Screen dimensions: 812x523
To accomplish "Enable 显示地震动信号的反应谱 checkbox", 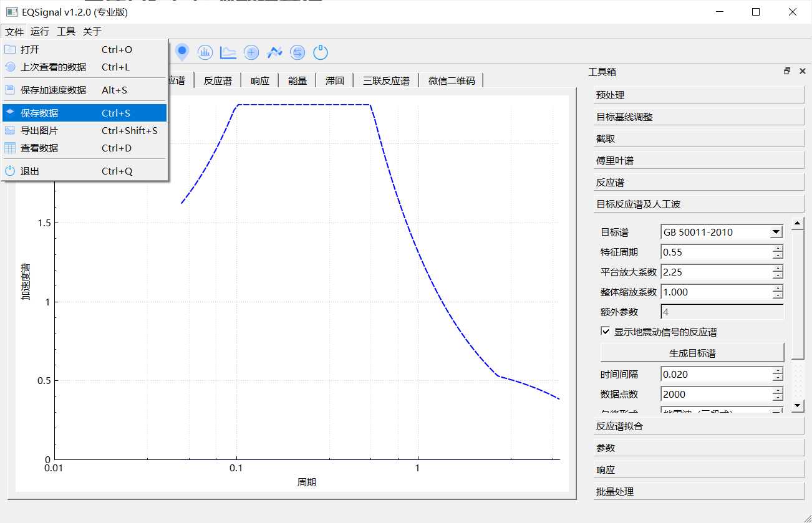I will [605, 331].
